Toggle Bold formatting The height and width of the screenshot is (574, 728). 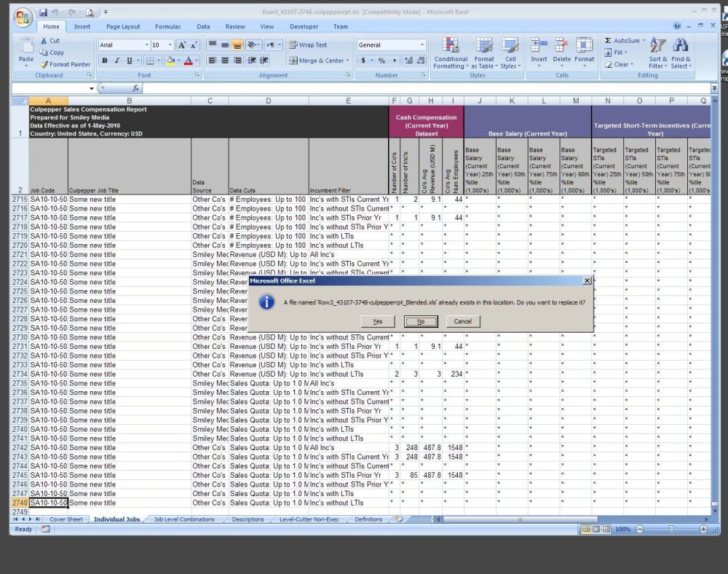pos(105,61)
